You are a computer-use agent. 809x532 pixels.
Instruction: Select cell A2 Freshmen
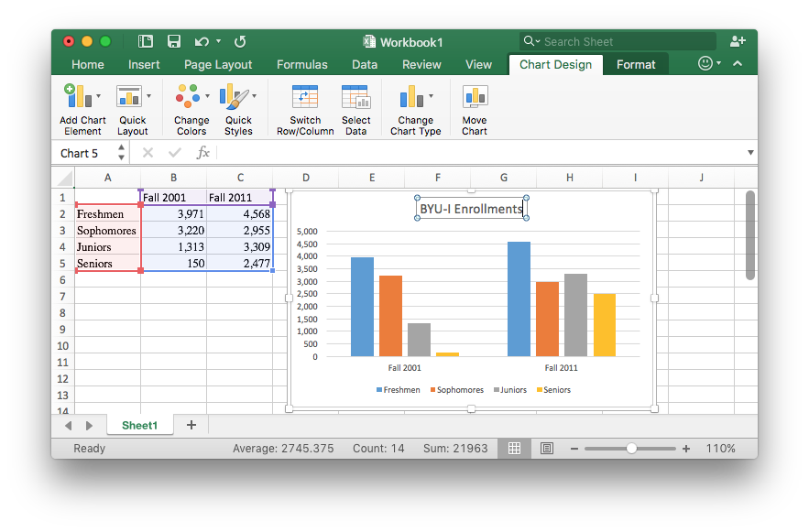click(x=107, y=214)
